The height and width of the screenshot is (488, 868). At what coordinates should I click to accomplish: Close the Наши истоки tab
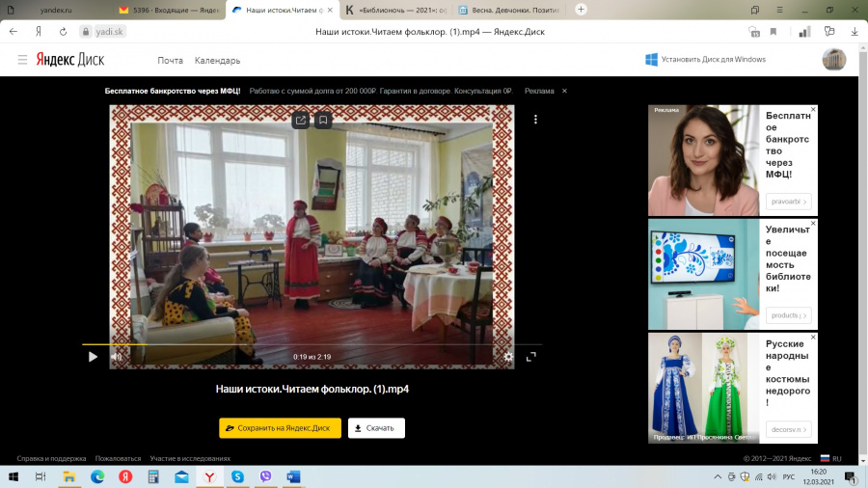330,10
